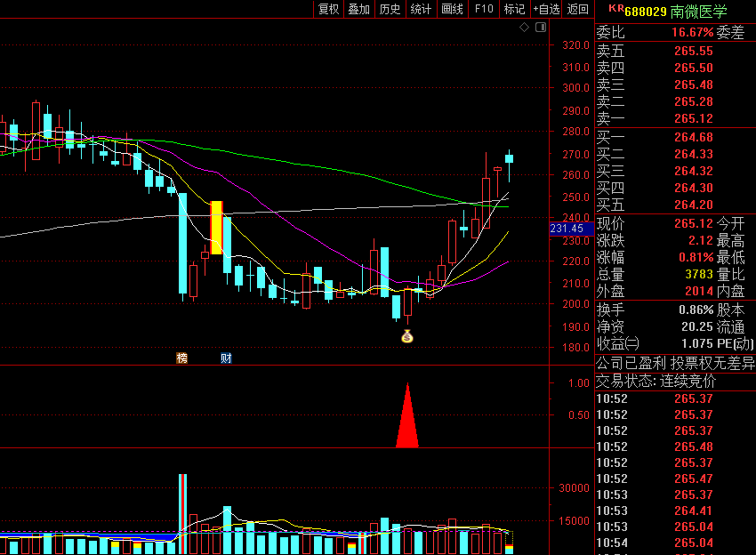The width and height of the screenshot is (756, 555).
Task: Click the 返回 back button
Action: pyautogui.click(x=577, y=9)
